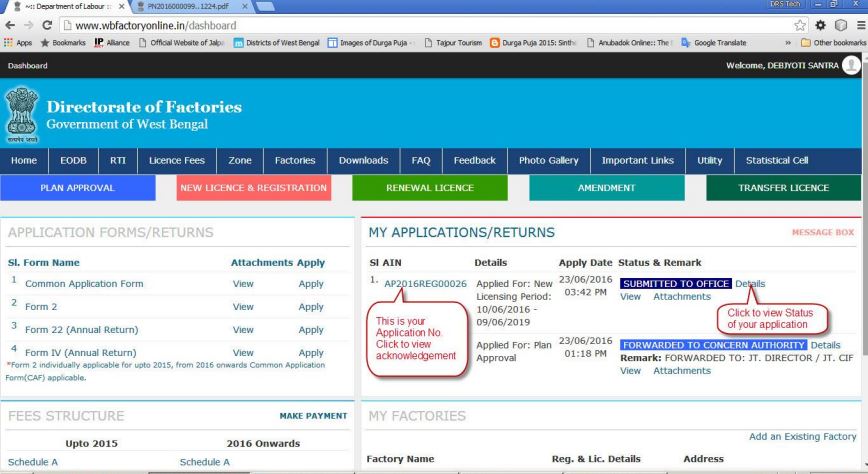Click the SUBMITTED TO OFFICE status badge

(x=676, y=284)
